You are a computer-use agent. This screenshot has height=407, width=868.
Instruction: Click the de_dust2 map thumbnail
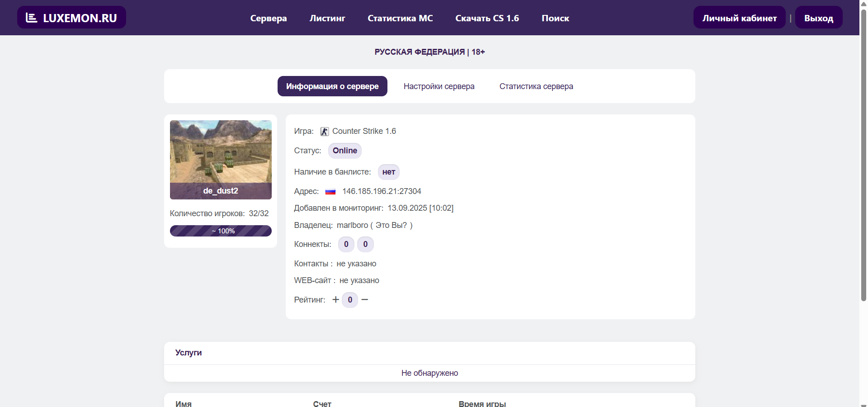[221, 153]
